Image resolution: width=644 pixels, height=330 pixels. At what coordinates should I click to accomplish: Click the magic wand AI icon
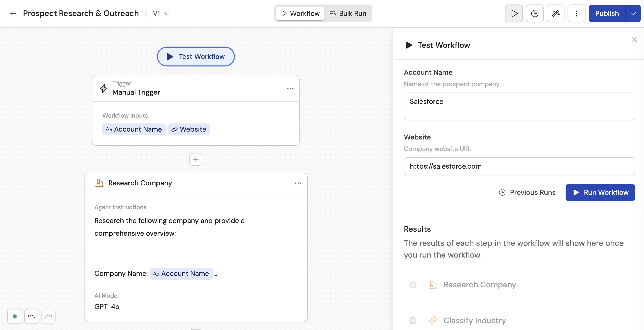[x=555, y=13]
